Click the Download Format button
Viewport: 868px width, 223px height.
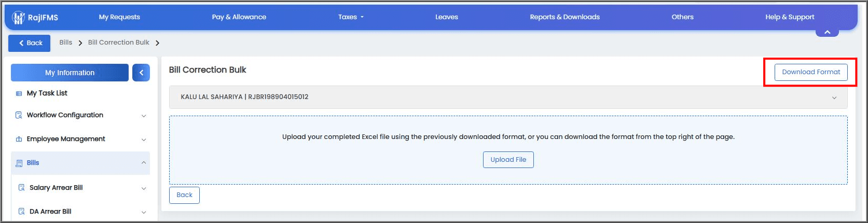[x=811, y=72]
